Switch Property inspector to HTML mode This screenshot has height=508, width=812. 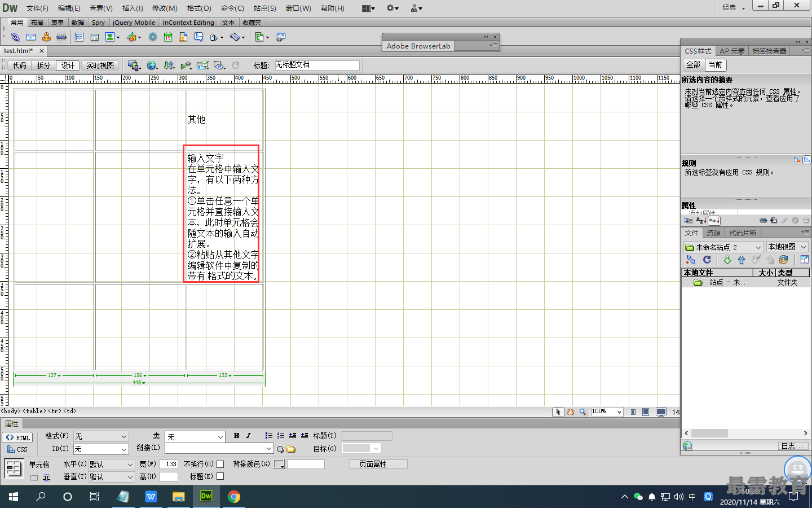tap(17, 437)
